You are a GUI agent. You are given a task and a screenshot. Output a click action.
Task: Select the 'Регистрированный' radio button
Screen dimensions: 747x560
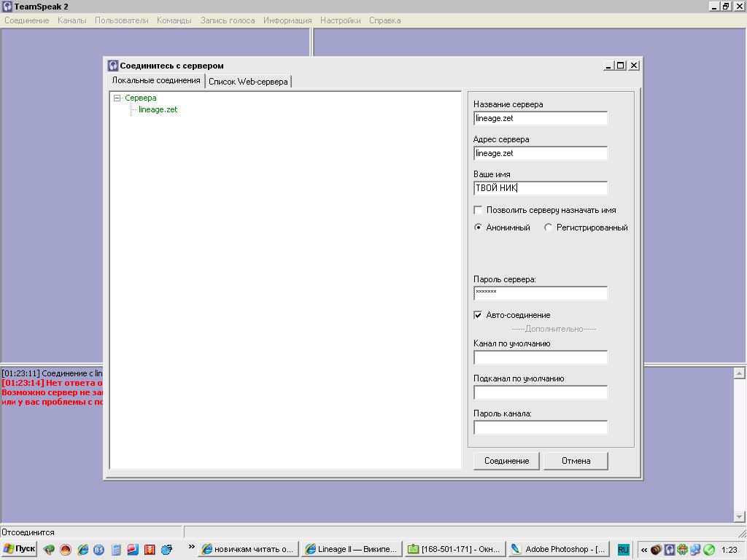pos(548,227)
